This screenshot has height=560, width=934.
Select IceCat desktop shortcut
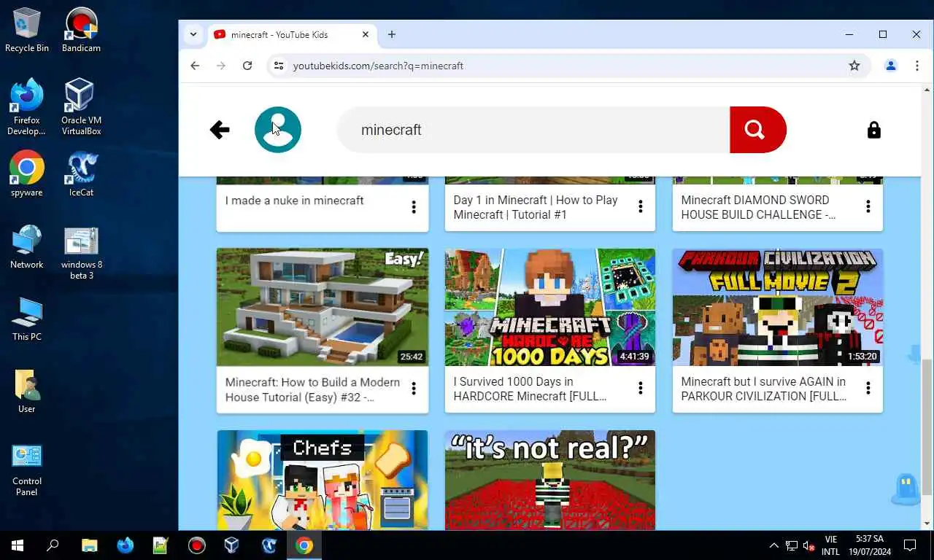[x=81, y=174]
